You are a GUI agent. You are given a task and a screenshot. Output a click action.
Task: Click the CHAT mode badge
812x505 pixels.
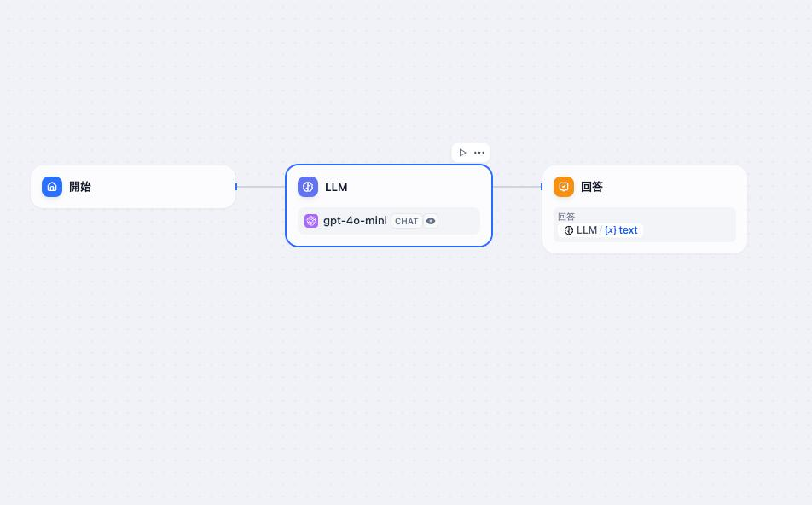[x=407, y=221]
